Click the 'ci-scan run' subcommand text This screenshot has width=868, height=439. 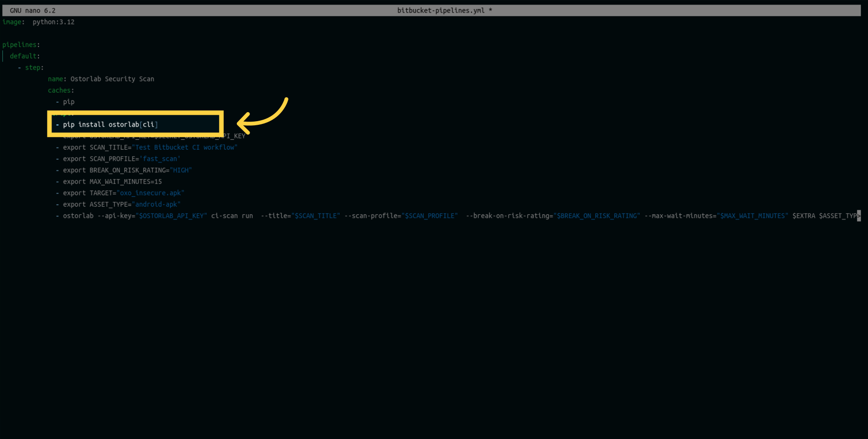click(232, 216)
